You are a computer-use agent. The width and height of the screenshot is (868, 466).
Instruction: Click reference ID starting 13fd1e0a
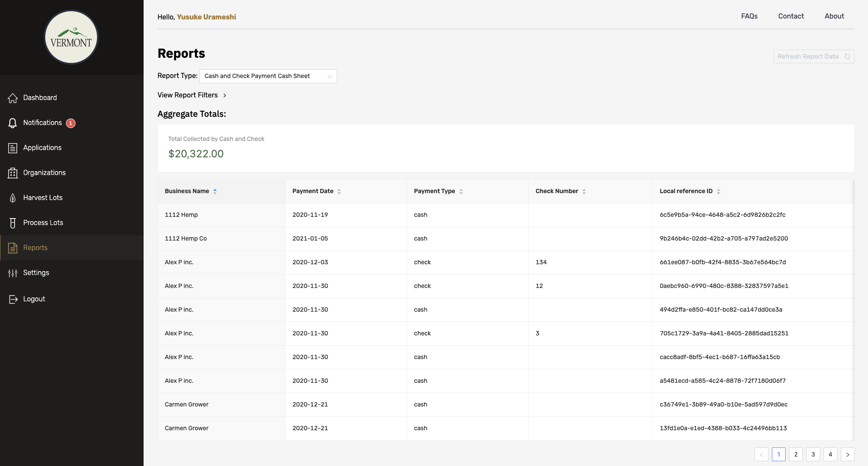pyautogui.click(x=723, y=428)
